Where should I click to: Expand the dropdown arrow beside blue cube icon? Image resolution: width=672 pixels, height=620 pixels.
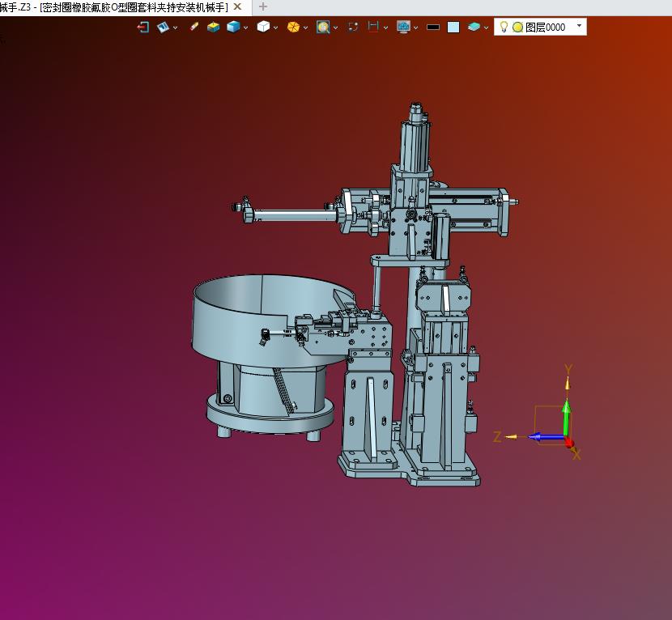(x=245, y=28)
